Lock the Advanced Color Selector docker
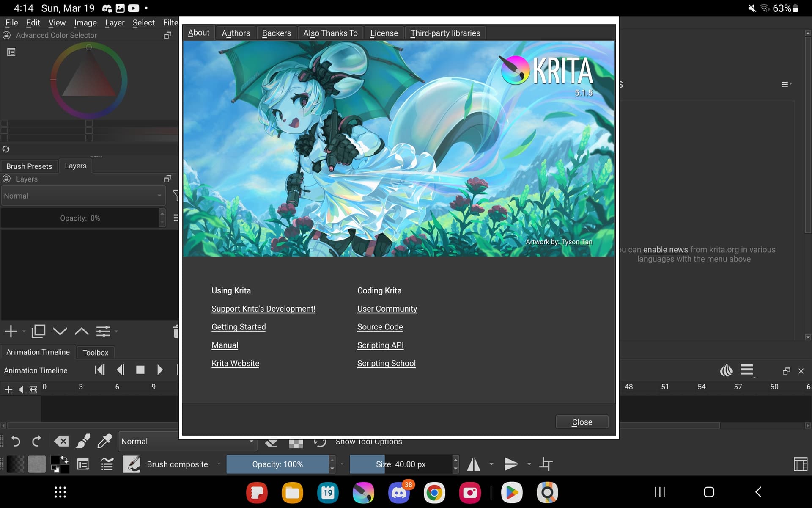This screenshot has height=508, width=812. coord(7,36)
